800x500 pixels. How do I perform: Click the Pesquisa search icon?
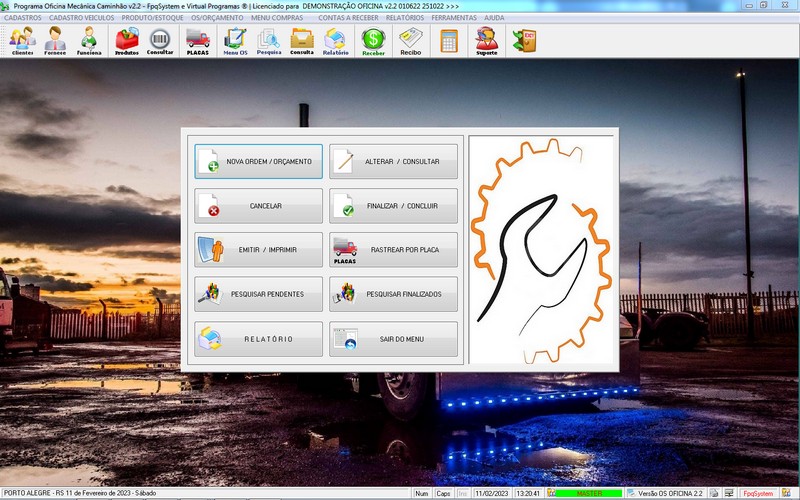click(x=269, y=41)
